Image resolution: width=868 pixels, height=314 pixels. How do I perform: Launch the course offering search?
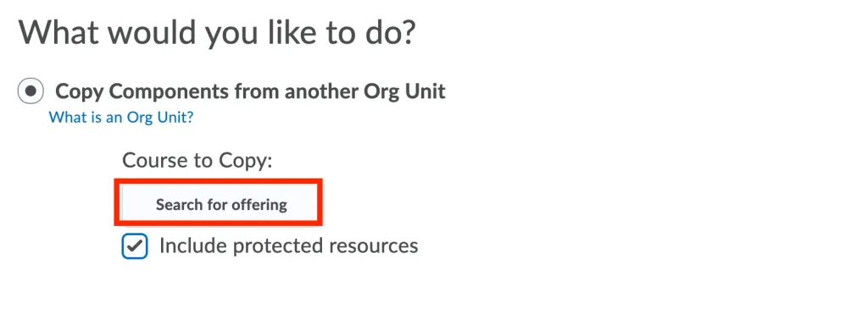click(221, 205)
